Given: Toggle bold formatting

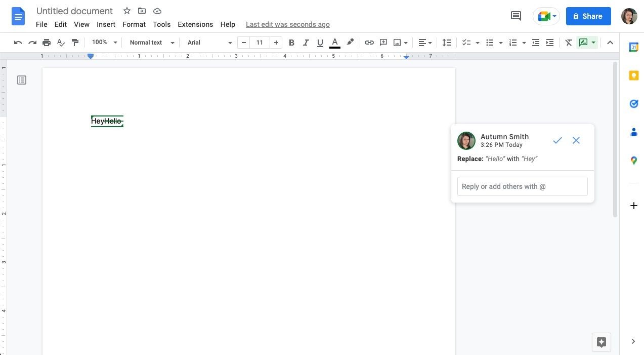Looking at the screenshot, I should point(291,43).
